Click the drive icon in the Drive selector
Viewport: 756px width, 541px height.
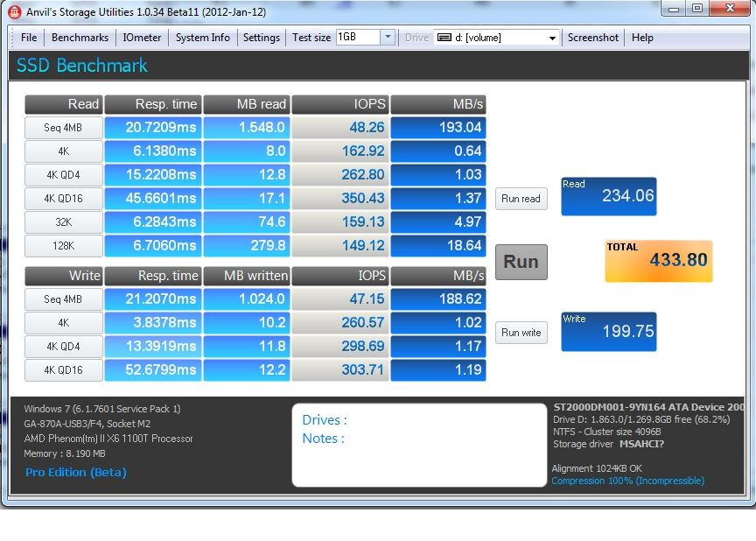click(444, 38)
